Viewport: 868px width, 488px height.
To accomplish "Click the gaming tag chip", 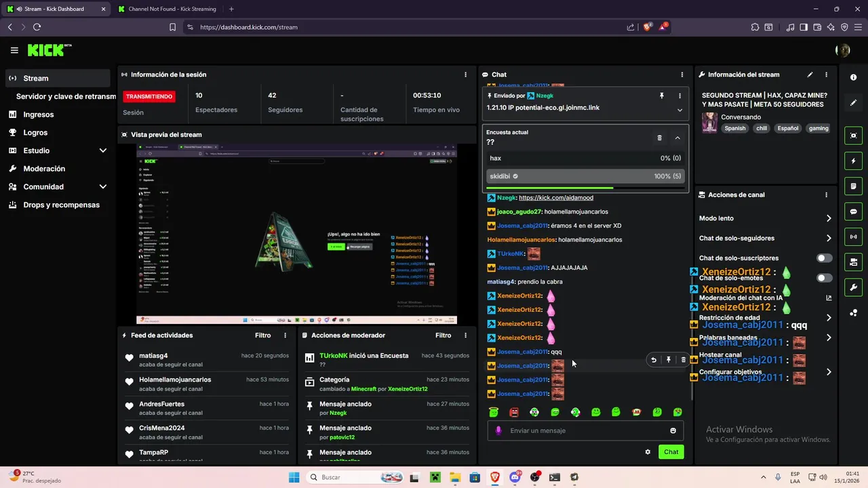I will click(x=818, y=128).
